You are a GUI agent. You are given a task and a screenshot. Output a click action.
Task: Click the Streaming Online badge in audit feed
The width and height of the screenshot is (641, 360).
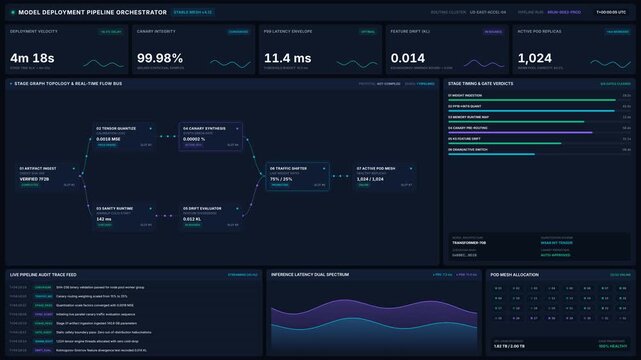tap(243, 275)
